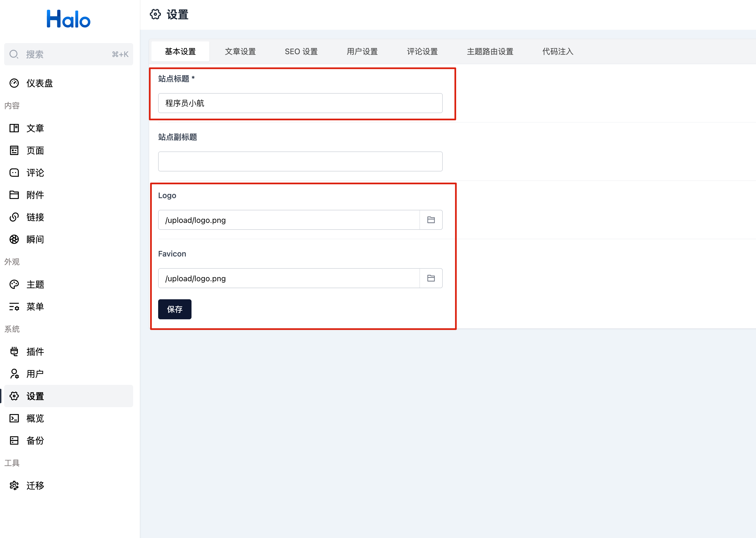
Task: Click the Halo logo
Action: click(x=69, y=19)
